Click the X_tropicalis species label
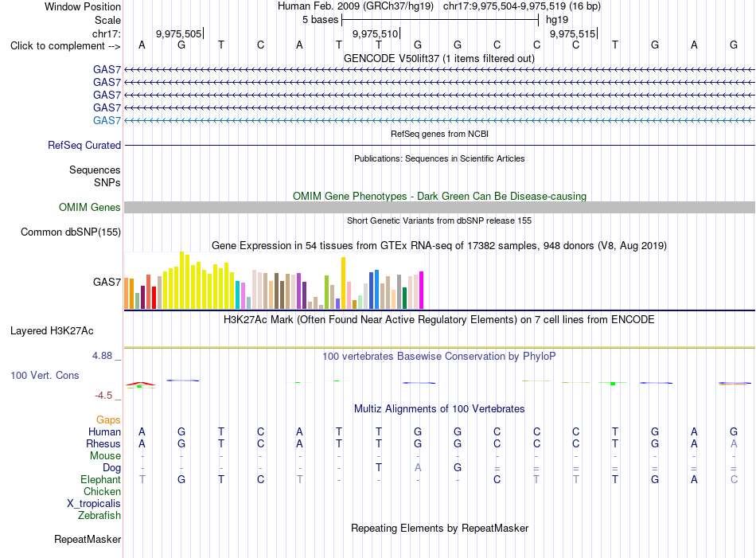 pos(94,504)
